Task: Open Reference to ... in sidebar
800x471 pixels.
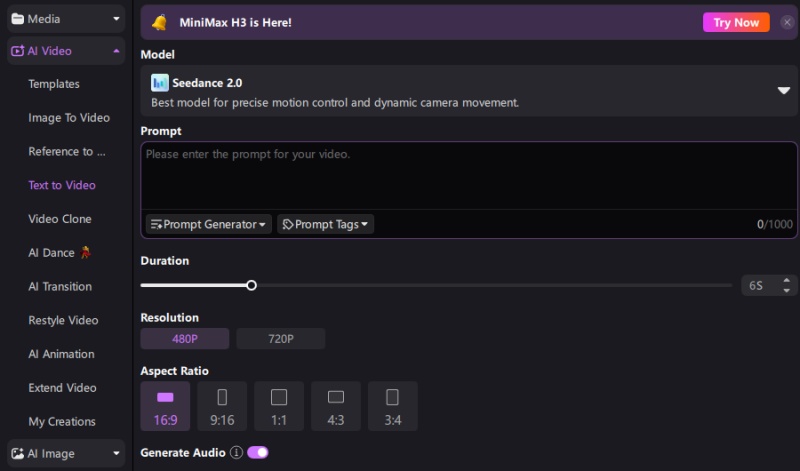Action: (67, 152)
